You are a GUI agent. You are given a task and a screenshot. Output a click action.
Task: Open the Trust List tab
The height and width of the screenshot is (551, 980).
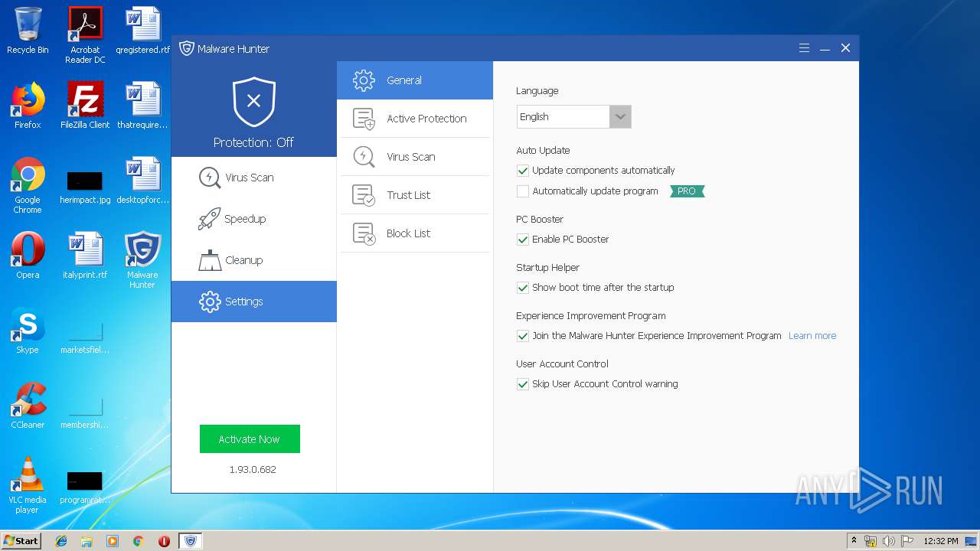click(415, 195)
